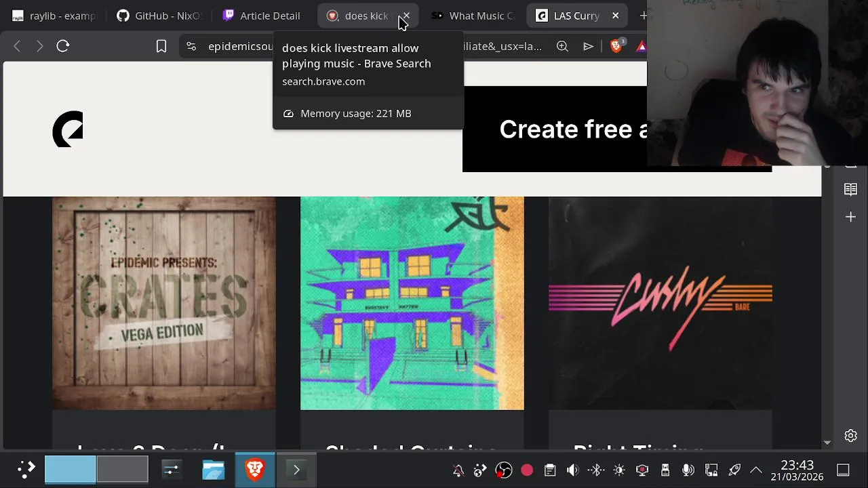Open the network connections tray icon
Screen dimensions: 868x488
coord(711,470)
